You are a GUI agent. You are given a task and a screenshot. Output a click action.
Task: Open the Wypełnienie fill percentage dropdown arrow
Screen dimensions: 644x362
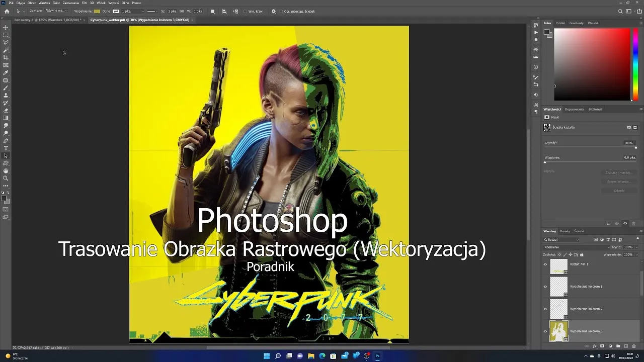point(636,255)
